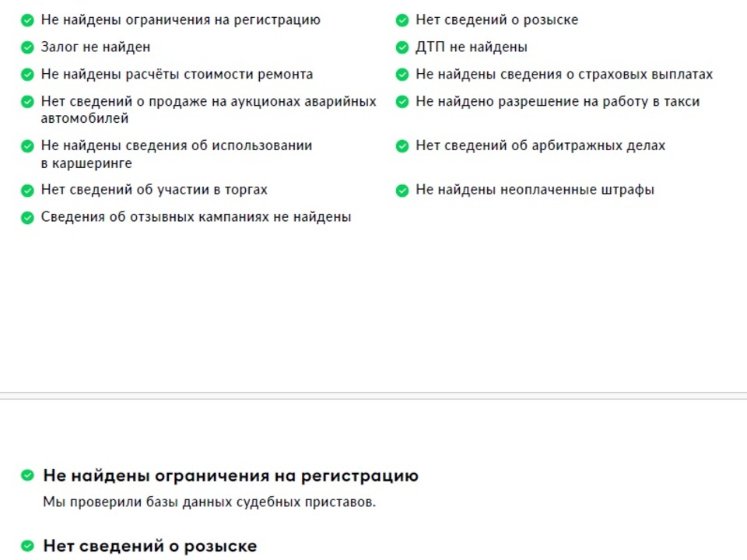Jump to "Не найдены ограничения на регистрацию" in top list
The image size is (747, 560).
(180, 20)
